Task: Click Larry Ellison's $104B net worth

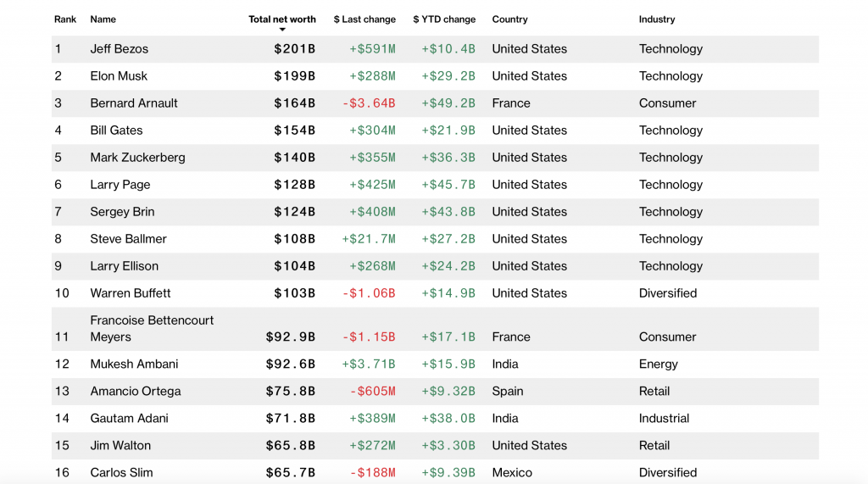Action: tap(294, 266)
